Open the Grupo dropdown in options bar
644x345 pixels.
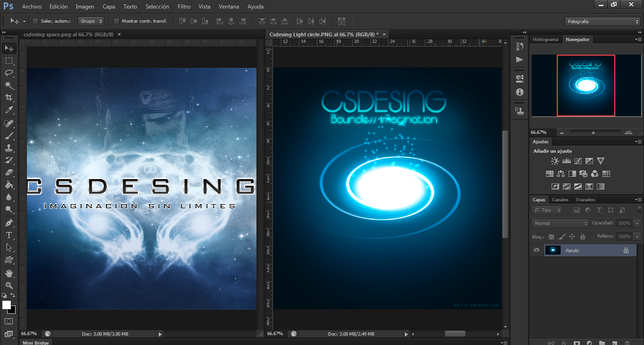pos(91,21)
